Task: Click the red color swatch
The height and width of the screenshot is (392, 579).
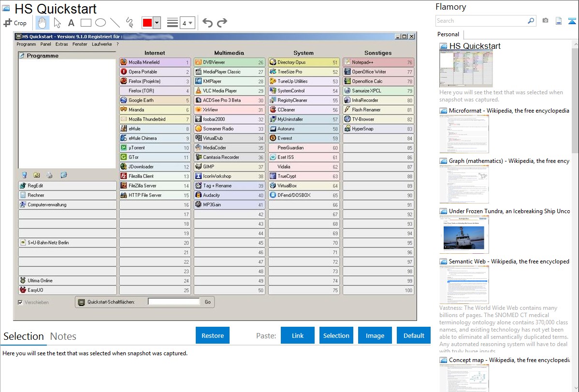Action: click(147, 23)
